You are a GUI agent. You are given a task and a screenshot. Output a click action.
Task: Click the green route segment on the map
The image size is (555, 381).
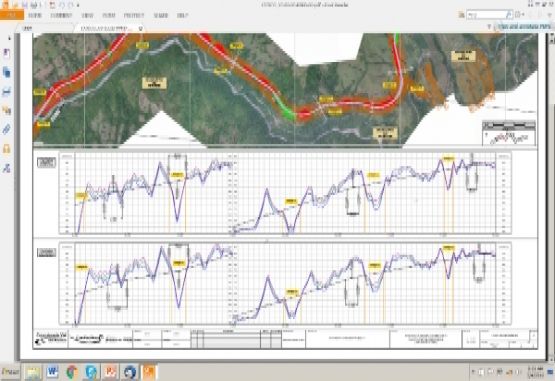pos(285,107)
